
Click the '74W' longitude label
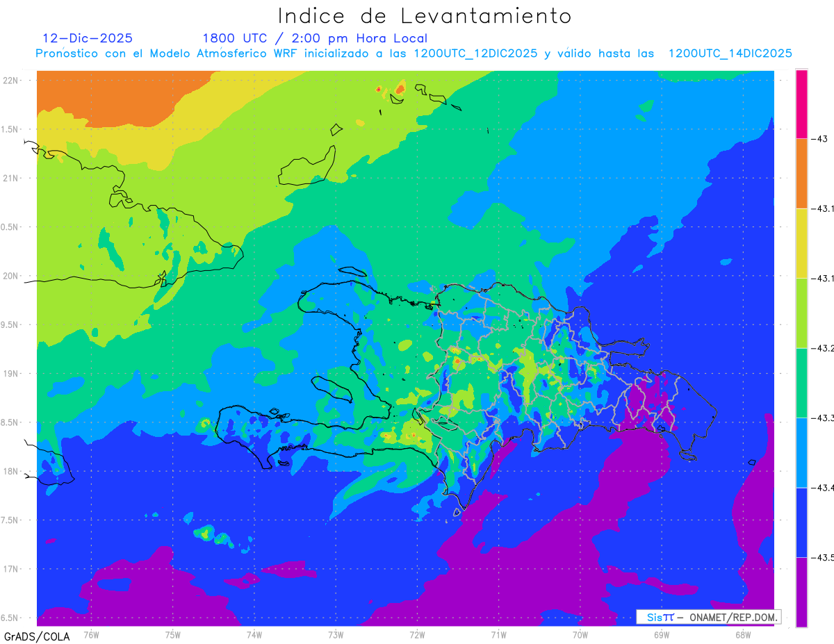pos(254,635)
